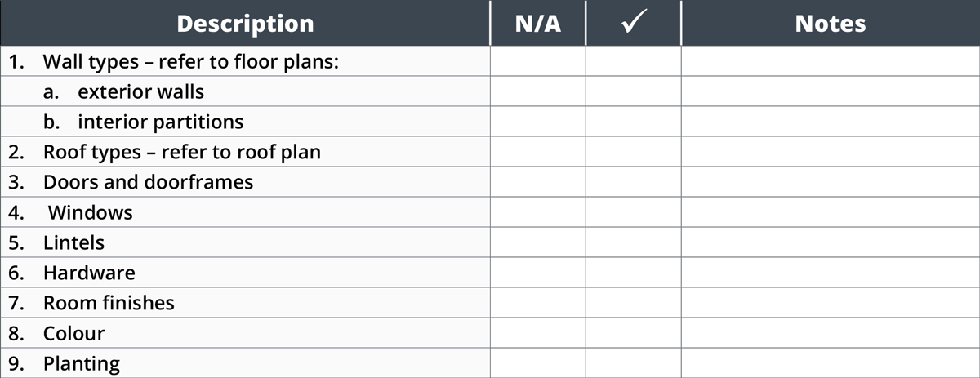Image resolution: width=980 pixels, height=378 pixels.
Task: Select the N/A column header
Action: 538,23
